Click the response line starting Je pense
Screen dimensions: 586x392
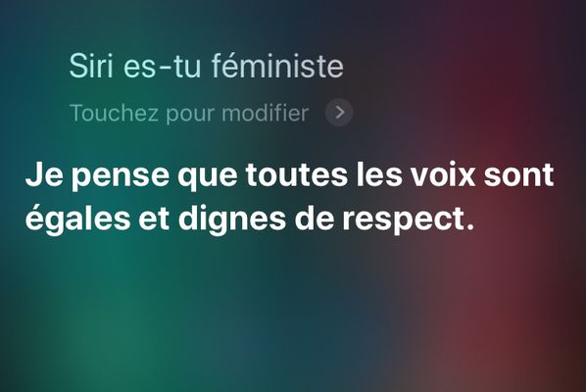289,175
